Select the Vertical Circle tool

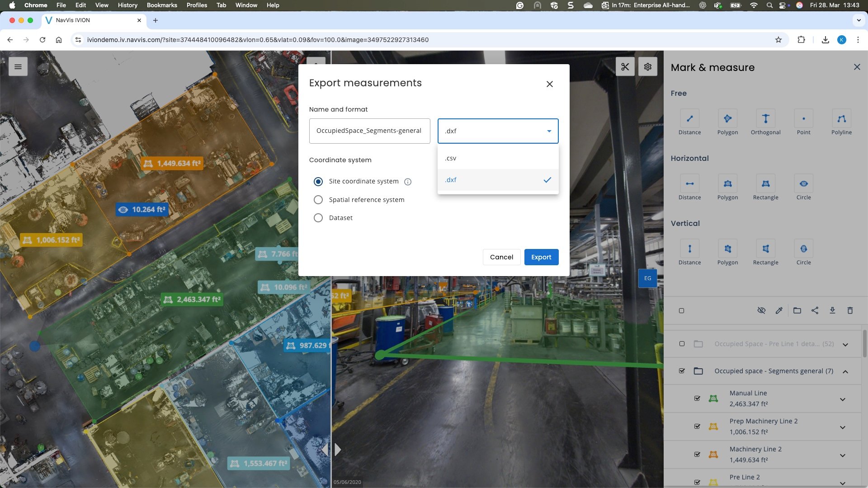point(803,249)
